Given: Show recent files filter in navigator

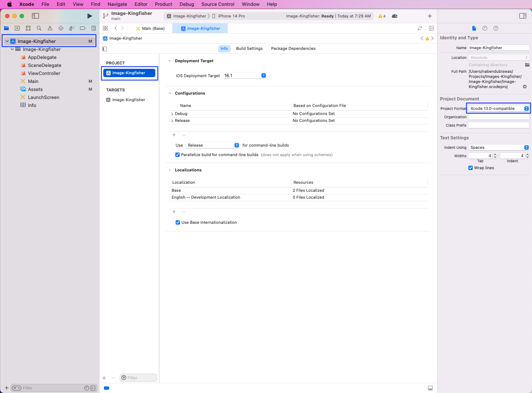Looking at the screenshot, I should (87, 388).
